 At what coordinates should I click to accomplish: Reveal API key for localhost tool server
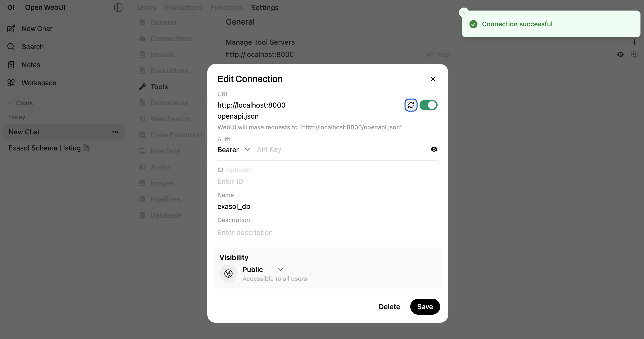620,54
